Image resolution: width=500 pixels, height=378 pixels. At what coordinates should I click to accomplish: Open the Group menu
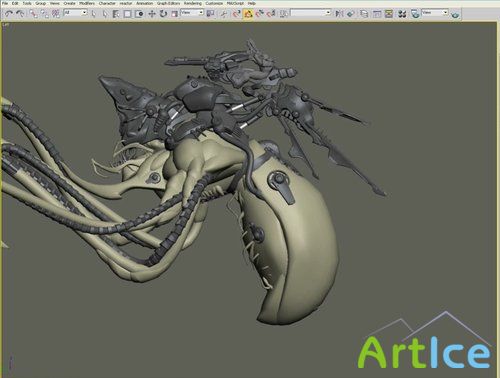point(41,3)
